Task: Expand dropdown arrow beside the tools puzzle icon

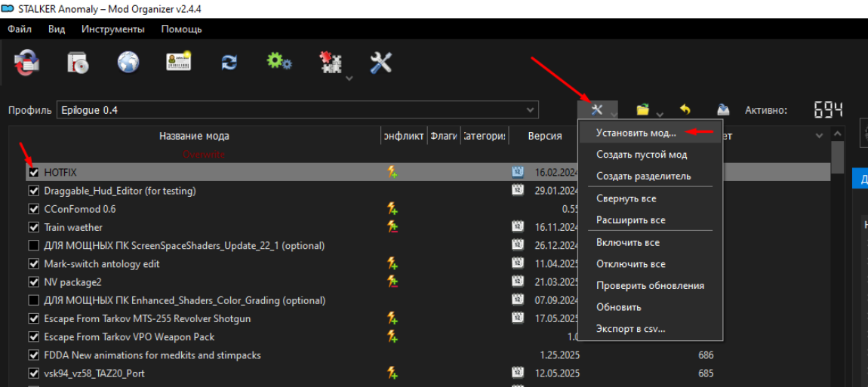Action: [x=349, y=78]
